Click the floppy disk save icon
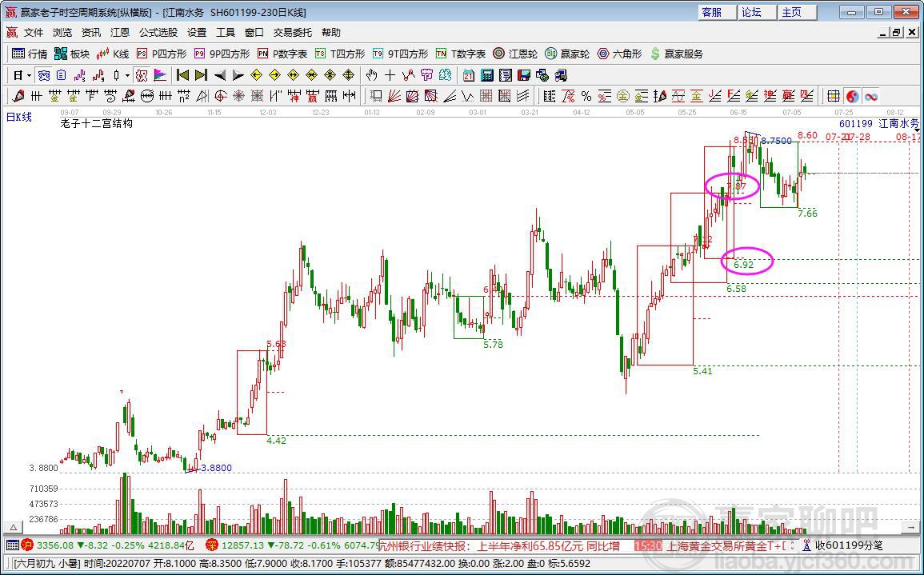The image size is (924, 575). (524, 75)
